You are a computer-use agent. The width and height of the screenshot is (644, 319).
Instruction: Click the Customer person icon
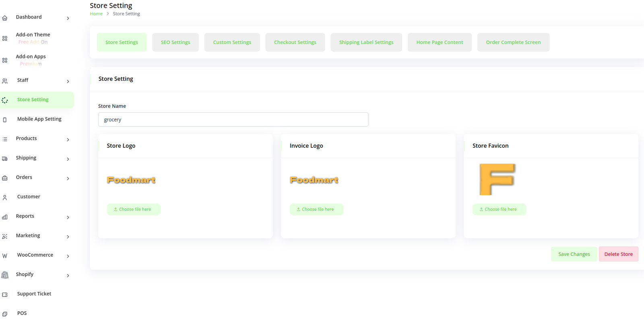tap(5, 198)
